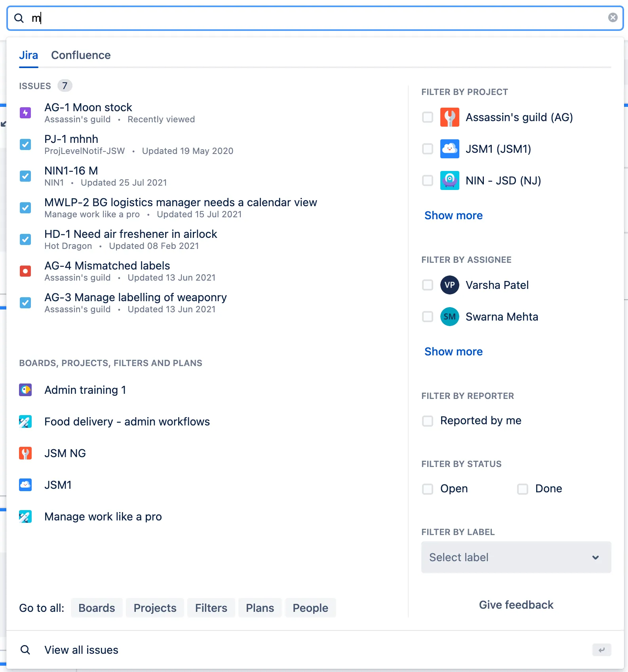Open HD-1 Need air freshener issue

(131, 234)
